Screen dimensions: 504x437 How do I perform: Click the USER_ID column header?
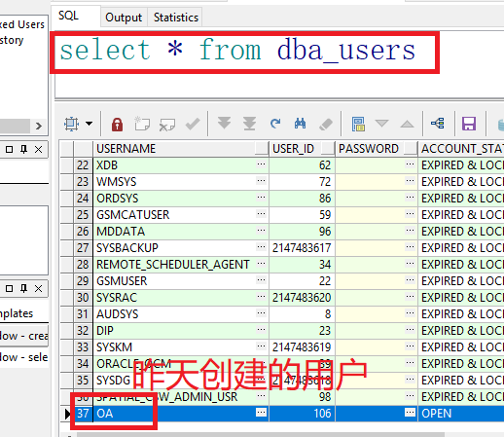point(302,149)
